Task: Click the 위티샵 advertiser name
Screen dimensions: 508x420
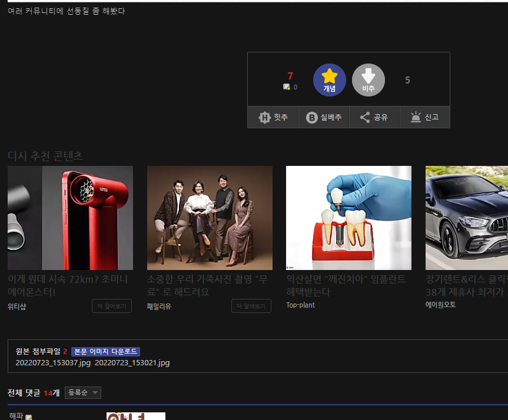Action: click(17, 306)
